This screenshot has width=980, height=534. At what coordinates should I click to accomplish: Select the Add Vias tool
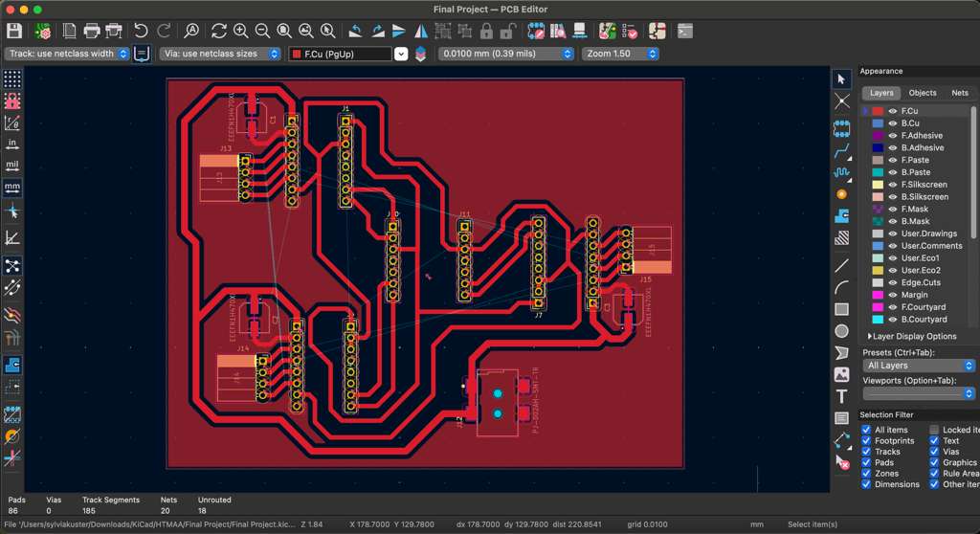click(841, 194)
